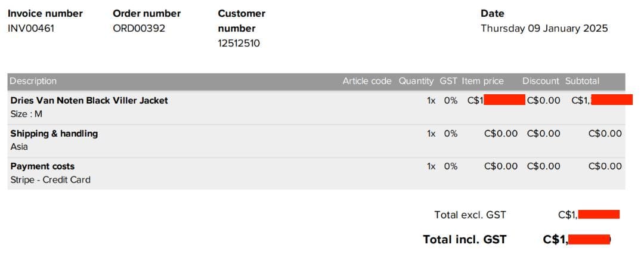Click the Asia shipping region text
This screenshot has height=263, width=644.
(x=19, y=147)
